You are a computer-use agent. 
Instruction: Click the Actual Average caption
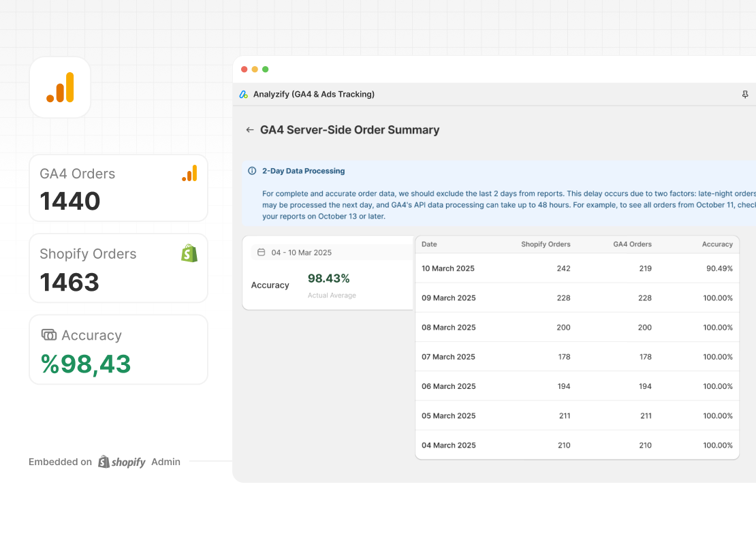[332, 296]
